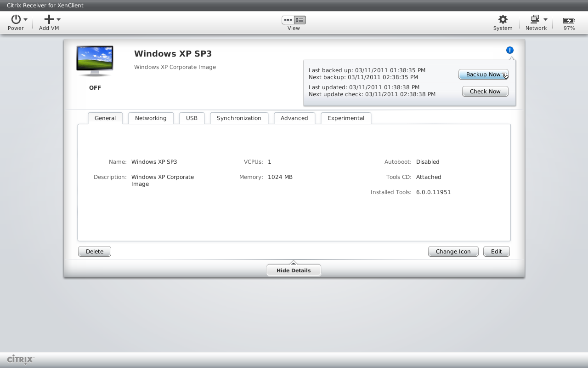This screenshot has width=588, height=368.
Task: Check the battery status icon
Action: coord(569,20)
